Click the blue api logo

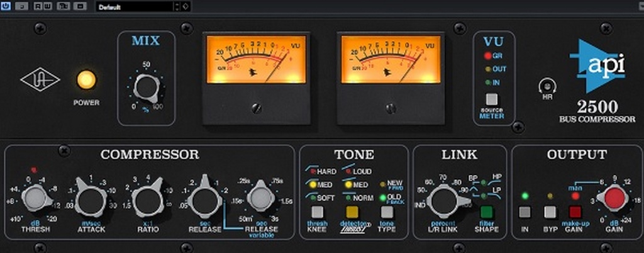(x=597, y=66)
